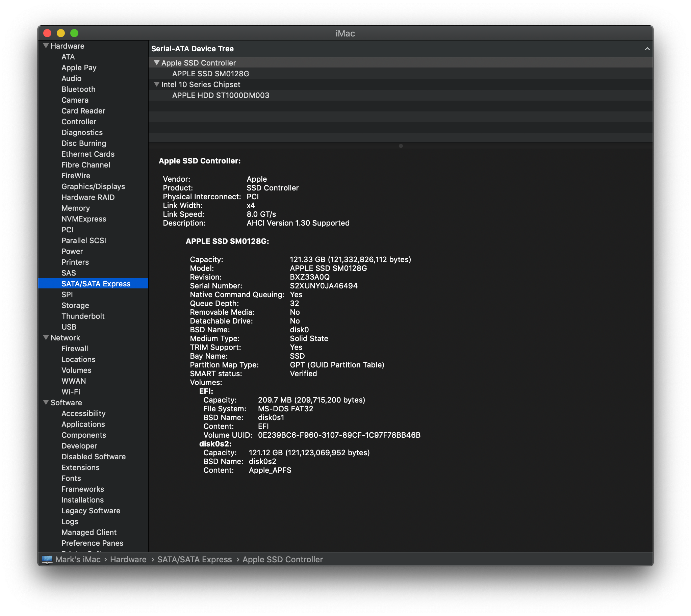Select Disabled Software entry
The image size is (691, 616).
(94, 457)
